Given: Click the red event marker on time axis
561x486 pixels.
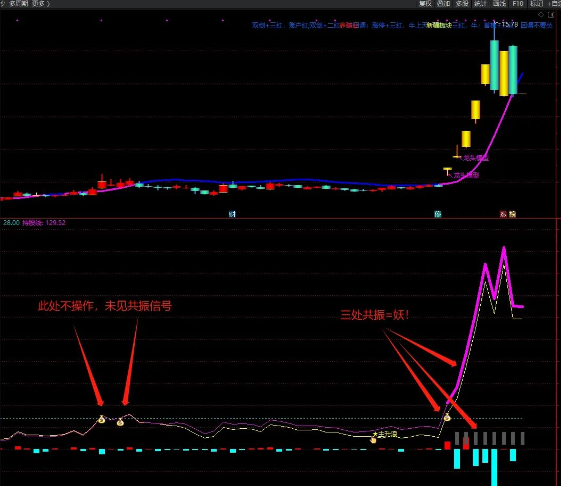Looking at the screenshot, I should coord(503,214).
